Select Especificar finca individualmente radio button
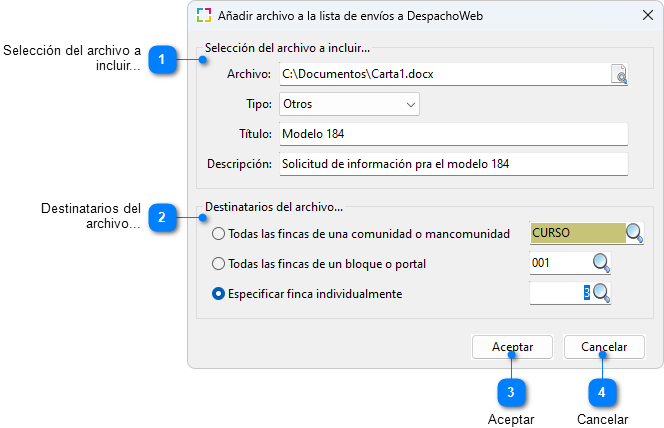 click(x=218, y=294)
